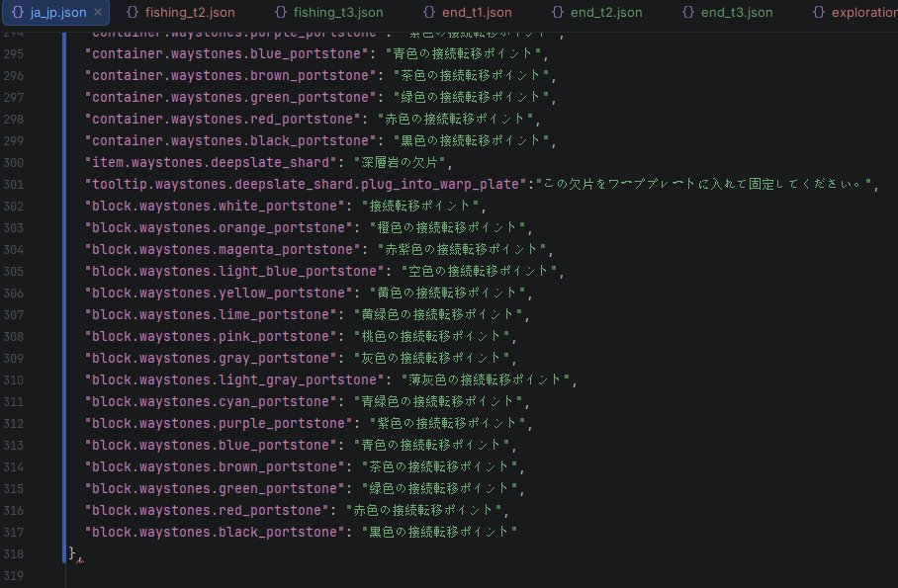Click line number 319 in the gutter
Image resolution: width=898 pixels, height=588 pixels.
pyautogui.click(x=13, y=576)
